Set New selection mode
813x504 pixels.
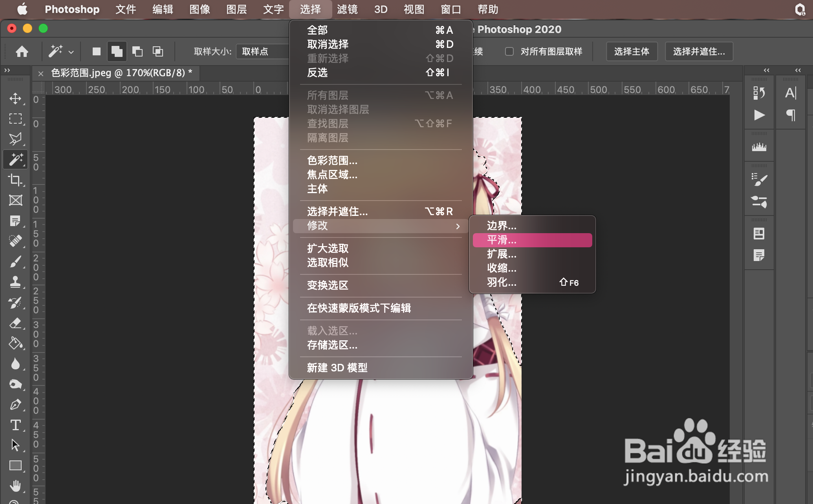(x=97, y=51)
